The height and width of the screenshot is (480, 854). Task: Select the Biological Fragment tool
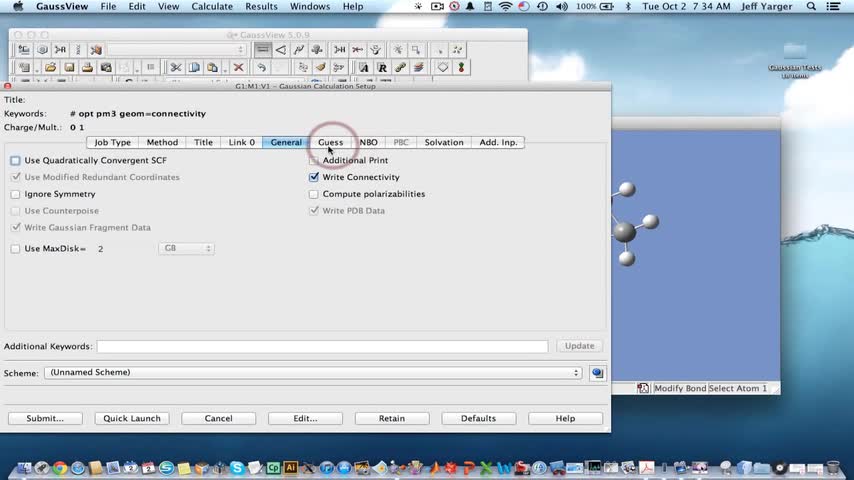click(78, 50)
